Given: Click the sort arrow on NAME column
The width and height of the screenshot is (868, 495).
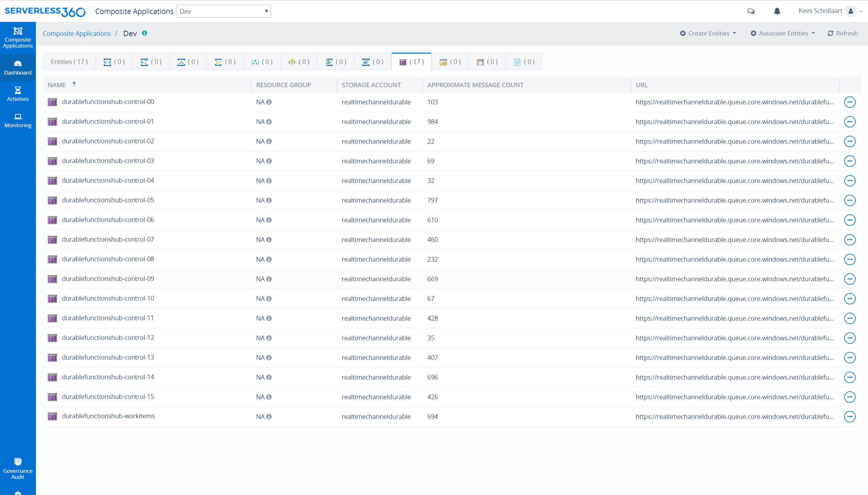Looking at the screenshot, I should point(74,84).
